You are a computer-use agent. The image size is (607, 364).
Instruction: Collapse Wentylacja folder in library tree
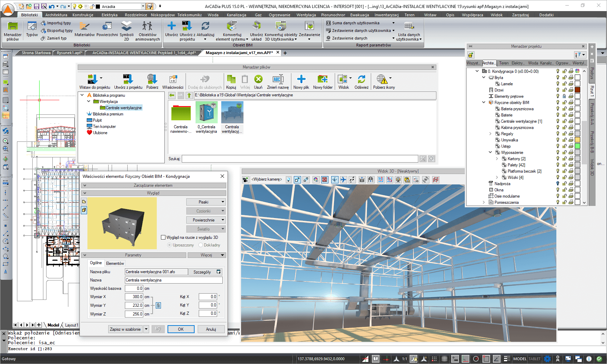tap(89, 102)
